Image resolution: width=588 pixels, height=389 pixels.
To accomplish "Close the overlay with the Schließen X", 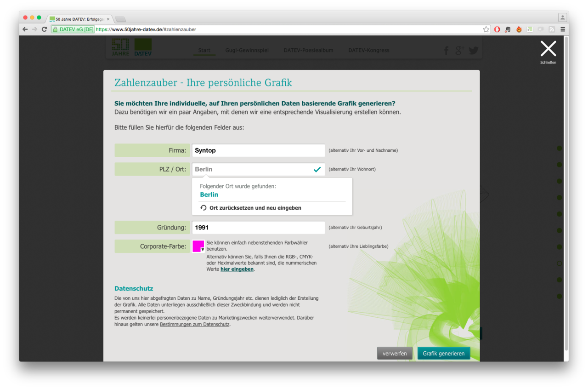I will pyautogui.click(x=548, y=49).
